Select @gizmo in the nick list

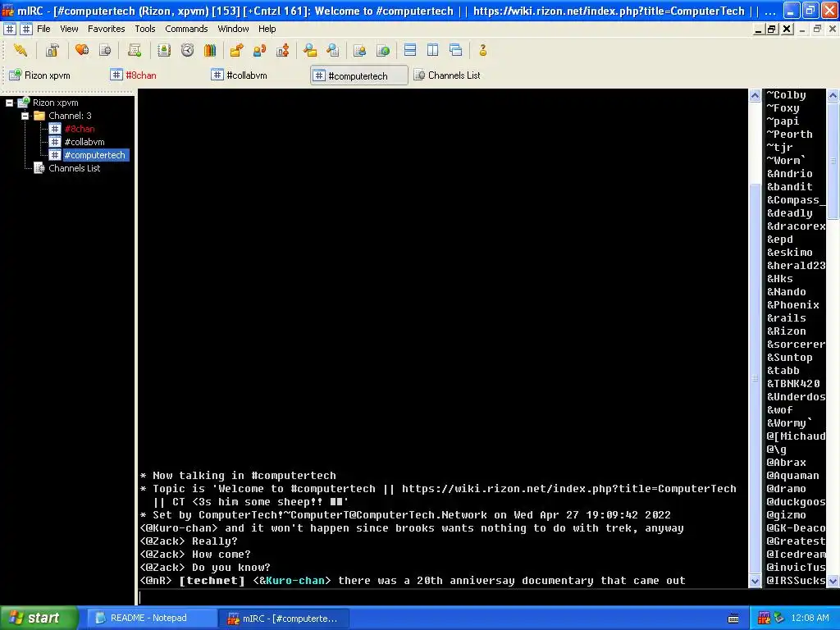point(786,515)
